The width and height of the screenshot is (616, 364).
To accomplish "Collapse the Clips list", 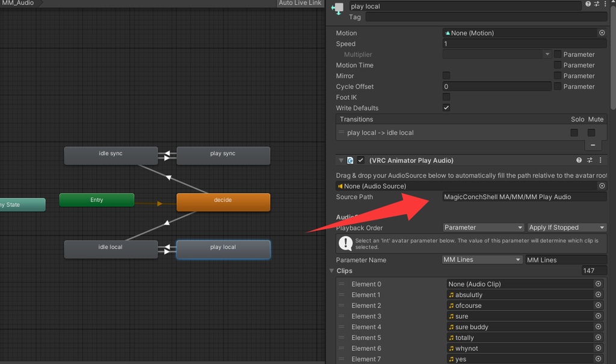I will 331,271.
